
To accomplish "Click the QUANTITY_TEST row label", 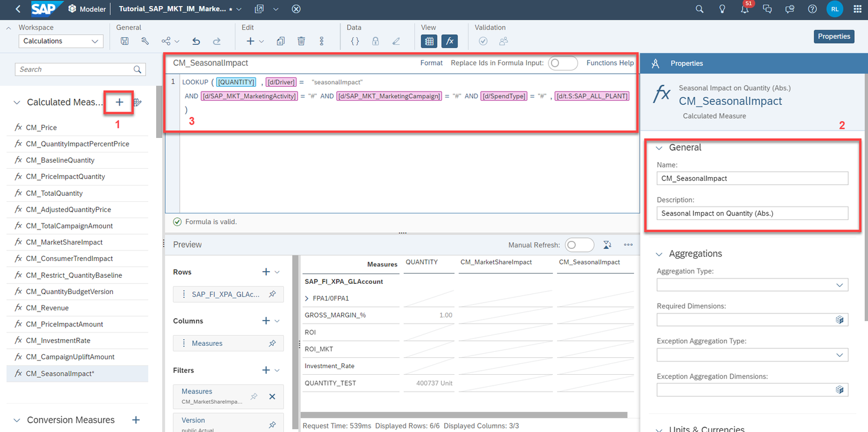I will tap(330, 383).
